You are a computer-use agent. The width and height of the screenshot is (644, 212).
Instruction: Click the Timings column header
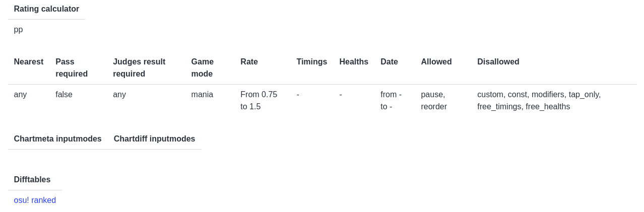tap(312, 62)
